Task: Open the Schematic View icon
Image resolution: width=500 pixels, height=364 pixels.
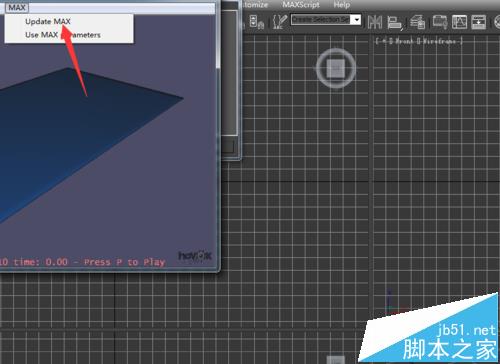Action: pyautogui.click(x=479, y=22)
